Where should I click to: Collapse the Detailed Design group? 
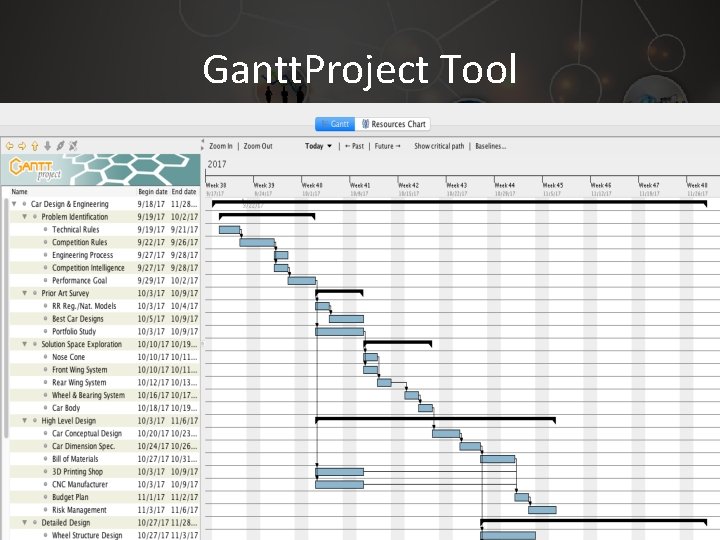[x=25, y=523]
